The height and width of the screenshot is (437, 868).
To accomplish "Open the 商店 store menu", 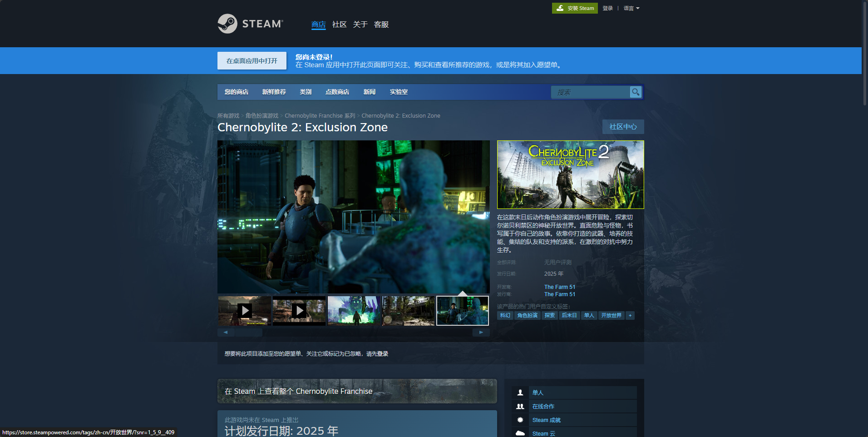I will click(x=319, y=25).
